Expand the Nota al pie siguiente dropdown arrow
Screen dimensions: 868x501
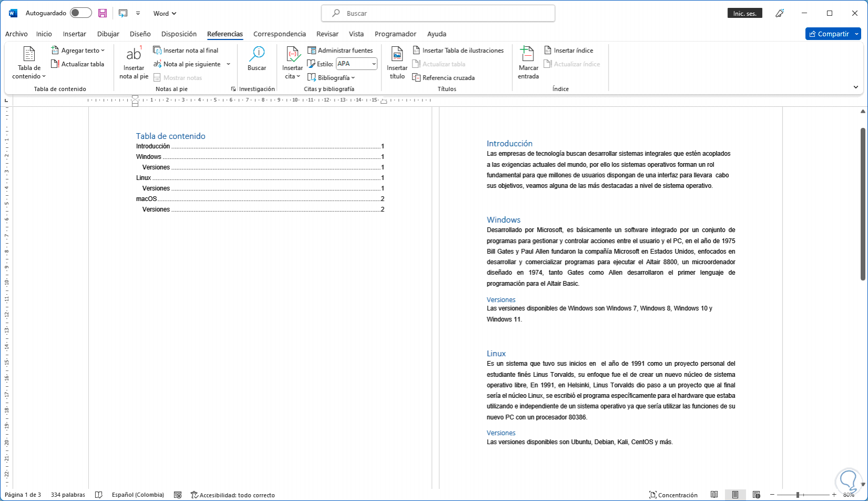(x=228, y=64)
